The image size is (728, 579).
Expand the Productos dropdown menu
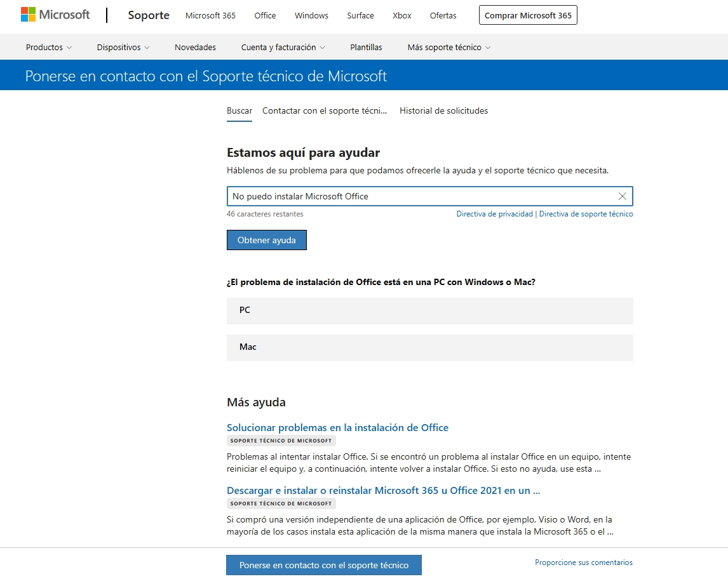pyautogui.click(x=49, y=48)
